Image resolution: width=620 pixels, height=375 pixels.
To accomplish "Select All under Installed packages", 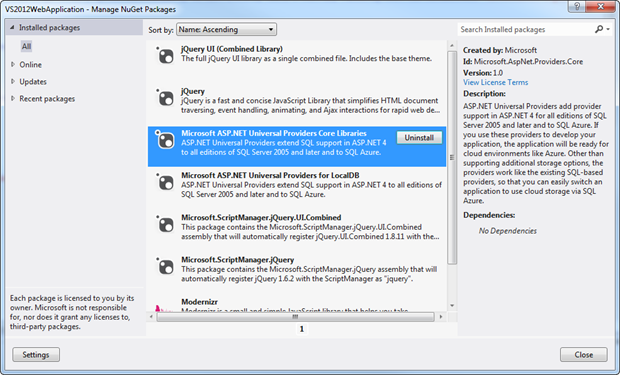I will (x=26, y=46).
